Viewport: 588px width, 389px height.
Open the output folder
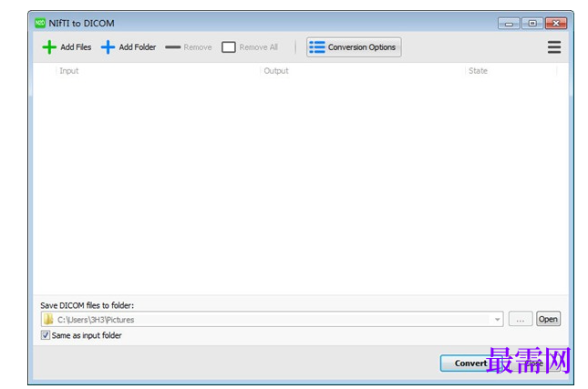pos(548,319)
